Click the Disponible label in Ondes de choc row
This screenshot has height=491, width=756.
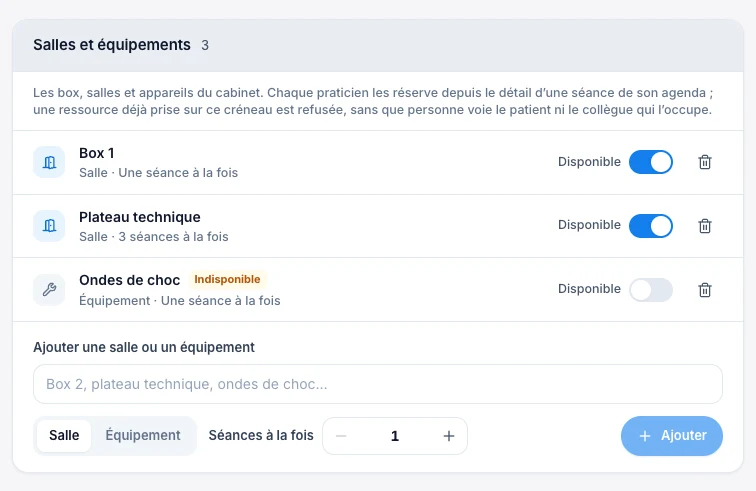click(589, 289)
